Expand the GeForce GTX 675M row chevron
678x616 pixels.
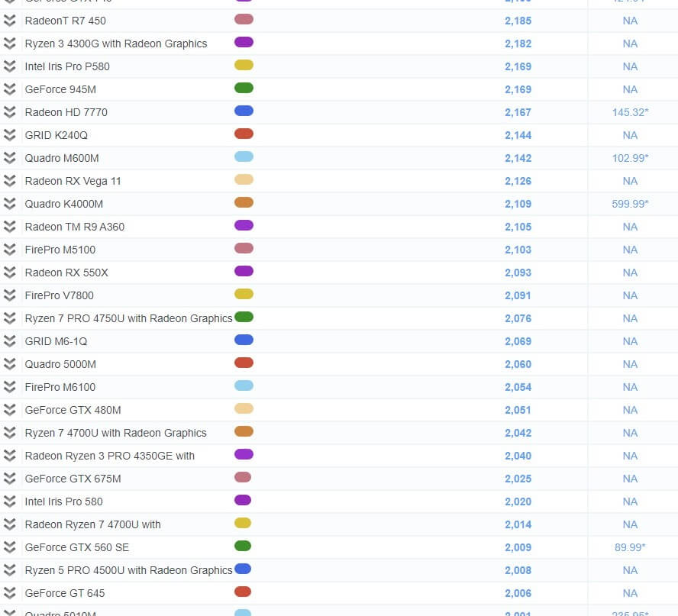(x=9, y=479)
